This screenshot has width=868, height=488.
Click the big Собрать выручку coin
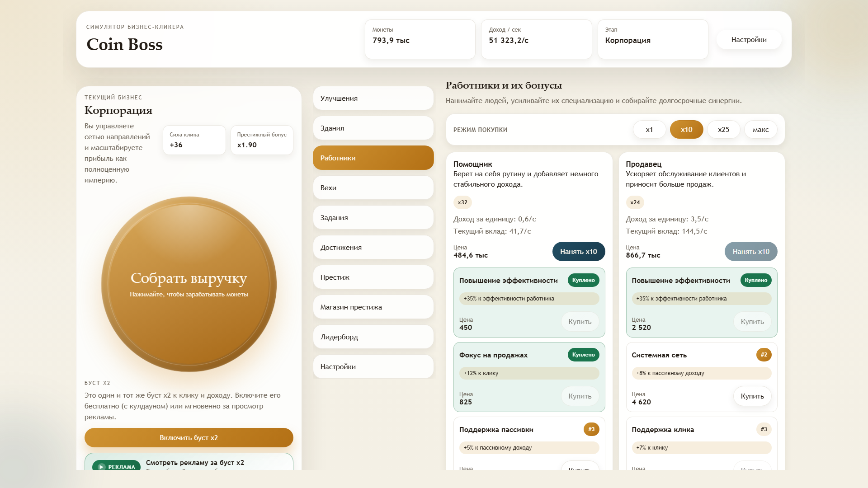pos(189,284)
